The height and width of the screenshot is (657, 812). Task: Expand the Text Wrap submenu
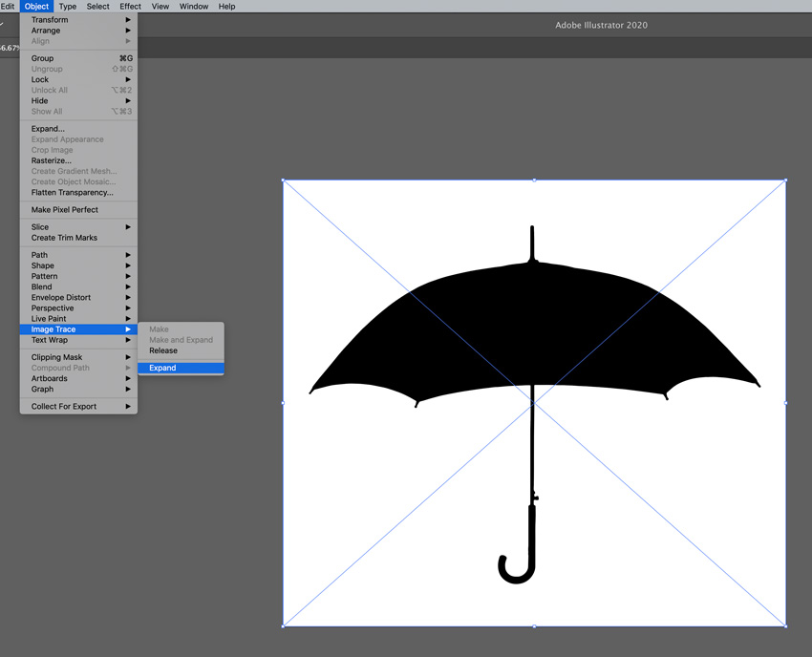pyautogui.click(x=49, y=339)
